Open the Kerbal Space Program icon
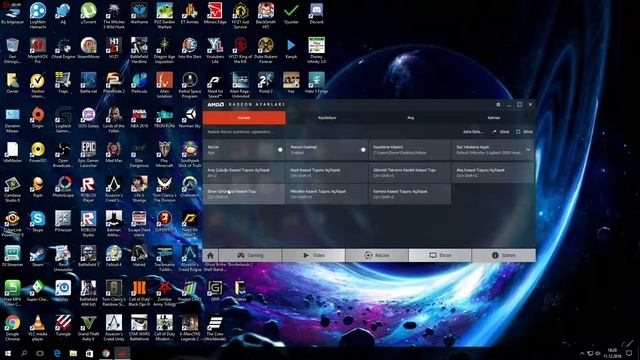640x360 pixels. [x=190, y=85]
